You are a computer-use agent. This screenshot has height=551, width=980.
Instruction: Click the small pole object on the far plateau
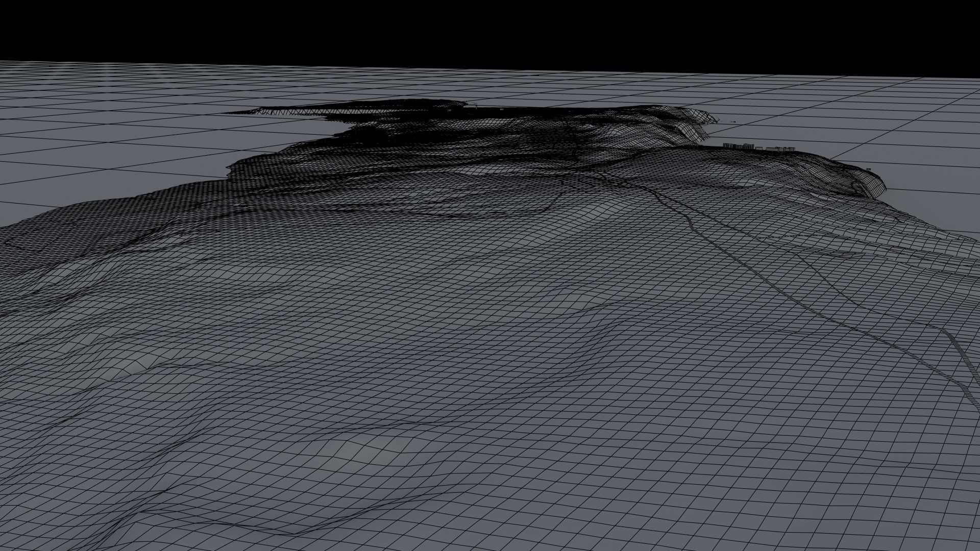pyautogui.click(x=475, y=106)
